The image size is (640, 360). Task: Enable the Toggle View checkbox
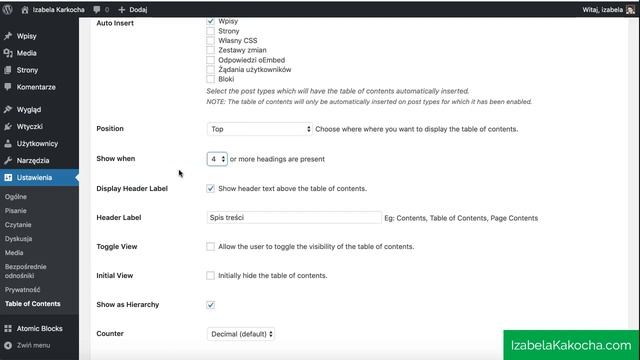(210, 247)
